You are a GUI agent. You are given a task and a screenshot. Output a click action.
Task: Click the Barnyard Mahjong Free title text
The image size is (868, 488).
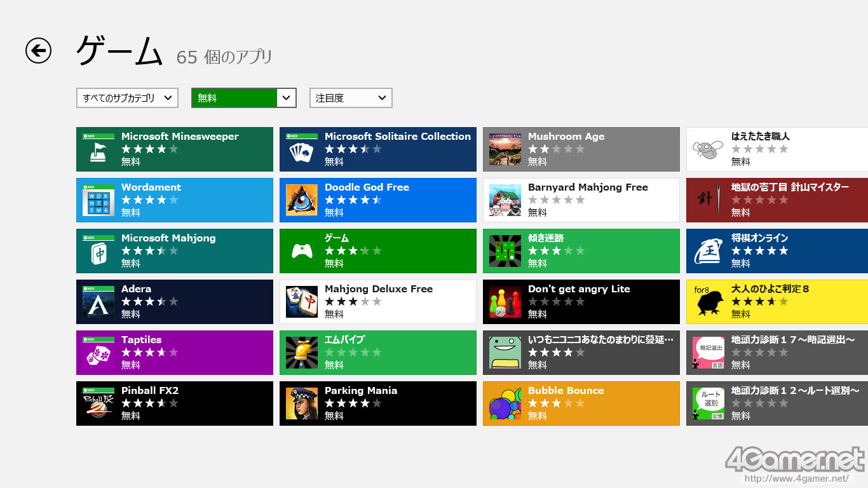[588, 187]
